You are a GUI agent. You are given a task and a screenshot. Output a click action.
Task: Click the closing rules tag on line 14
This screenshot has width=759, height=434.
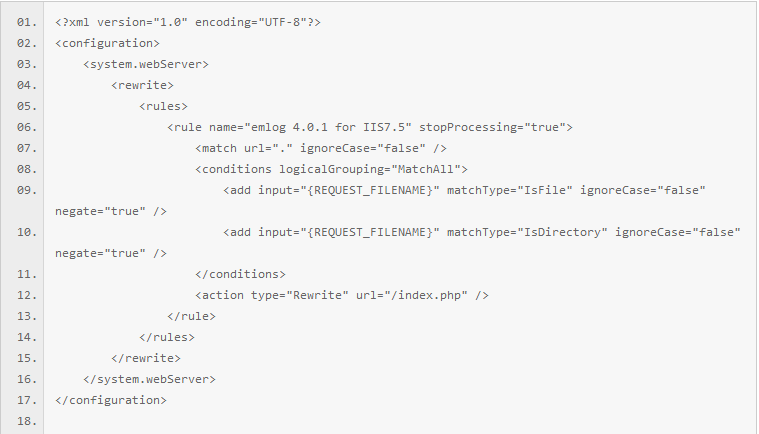pos(167,337)
